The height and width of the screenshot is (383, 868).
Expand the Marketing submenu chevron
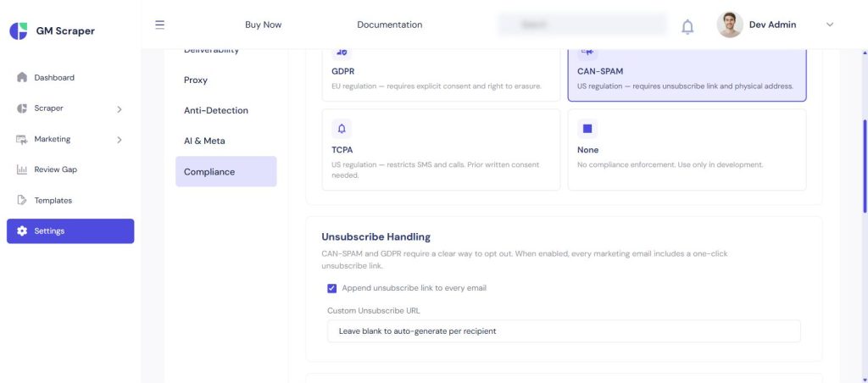tap(119, 140)
